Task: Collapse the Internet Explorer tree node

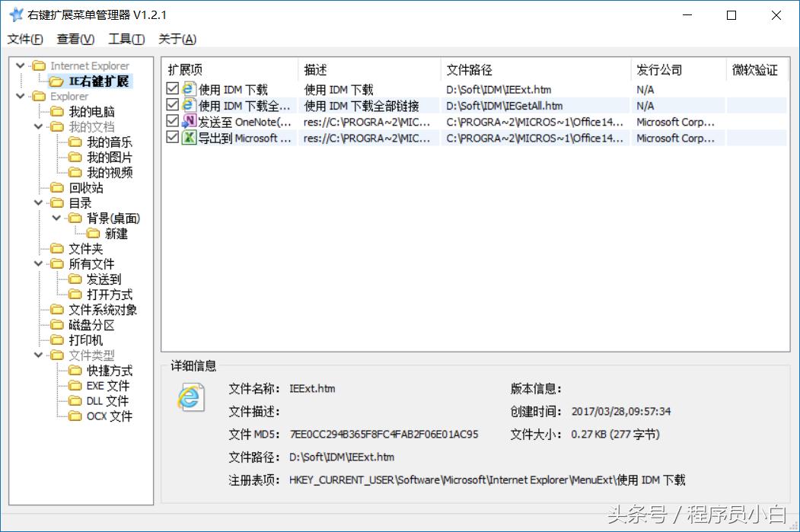Action: click(21, 65)
